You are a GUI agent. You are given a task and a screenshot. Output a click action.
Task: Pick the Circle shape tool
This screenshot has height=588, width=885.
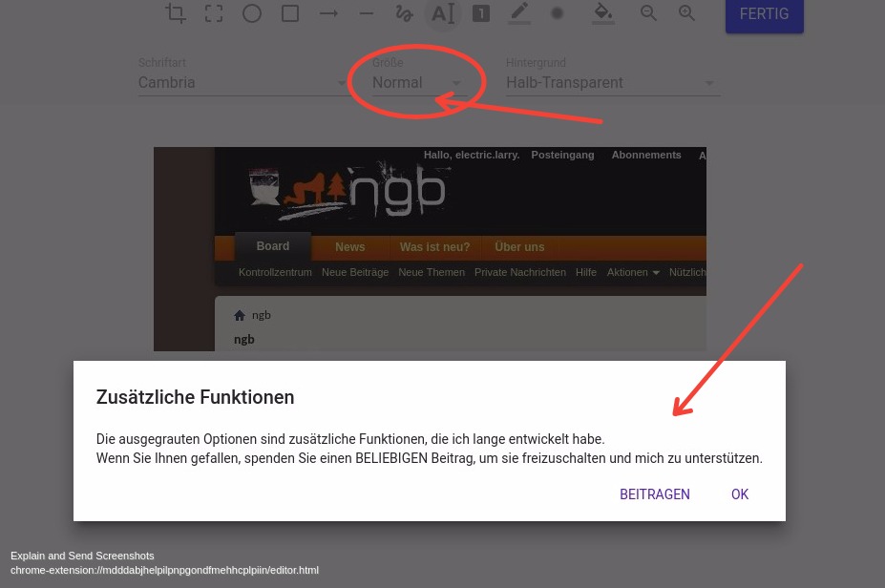pyautogui.click(x=252, y=13)
